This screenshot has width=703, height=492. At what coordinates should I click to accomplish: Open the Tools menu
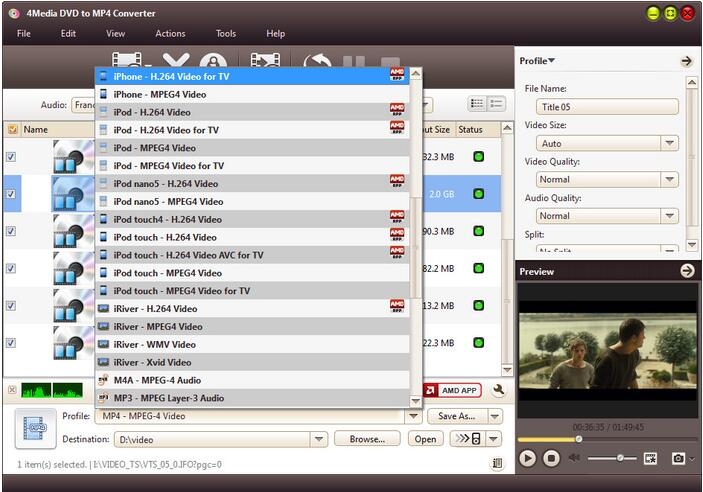point(226,34)
